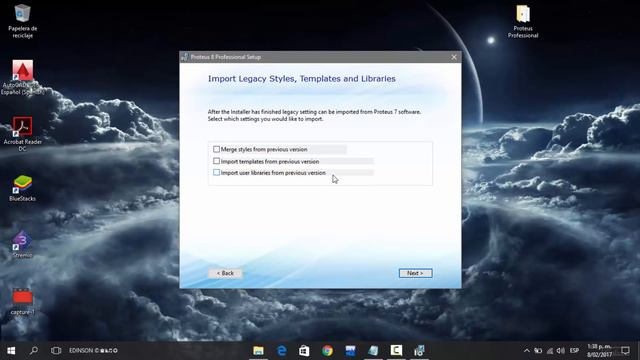Close the Proteus 8 Professional Setup window
The width and height of the screenshot is (640, 360).
coord(454,57)
